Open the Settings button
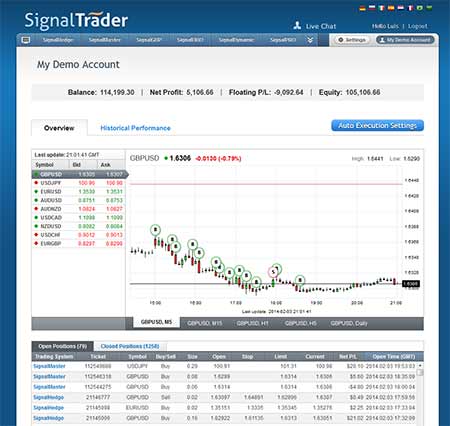This screenshot has width=450, height=426. [x=352, y=40]
